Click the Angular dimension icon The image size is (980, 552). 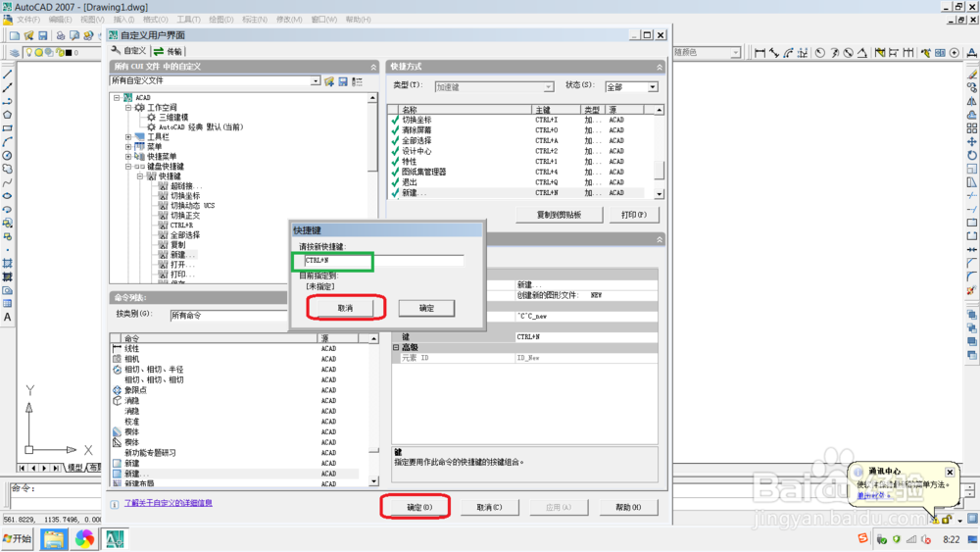pos(861,53)
